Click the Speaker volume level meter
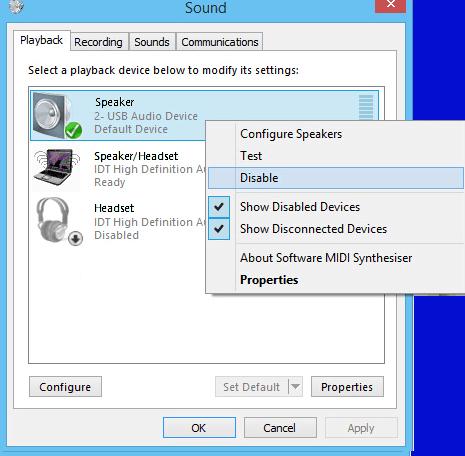Screen dimensions: 465x456 pos(366,107)
